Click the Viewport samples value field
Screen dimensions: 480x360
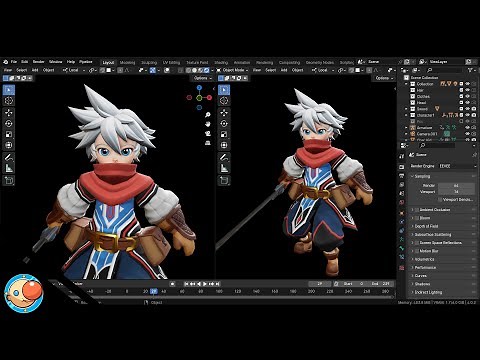456,192
